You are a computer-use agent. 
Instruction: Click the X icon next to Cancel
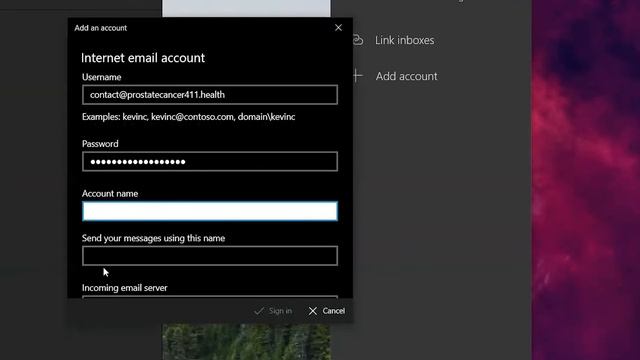pyautogui.click(x=313, y=311)
